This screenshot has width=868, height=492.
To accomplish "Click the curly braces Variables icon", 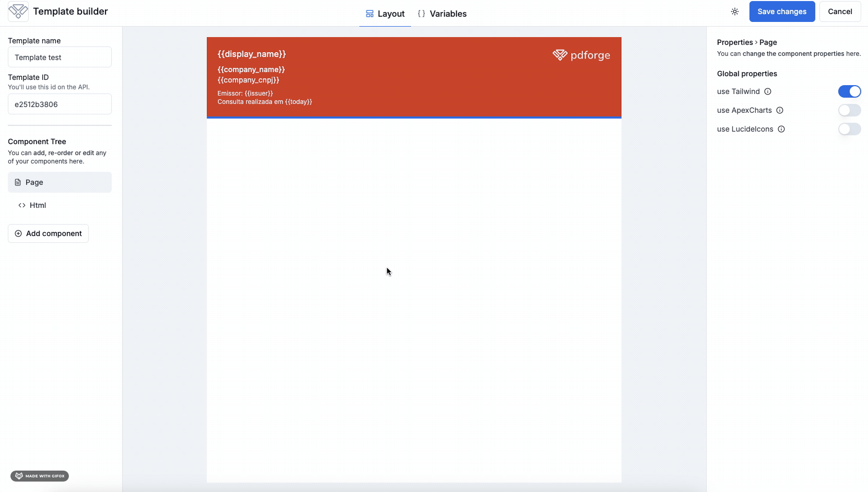I will point(421,14).
